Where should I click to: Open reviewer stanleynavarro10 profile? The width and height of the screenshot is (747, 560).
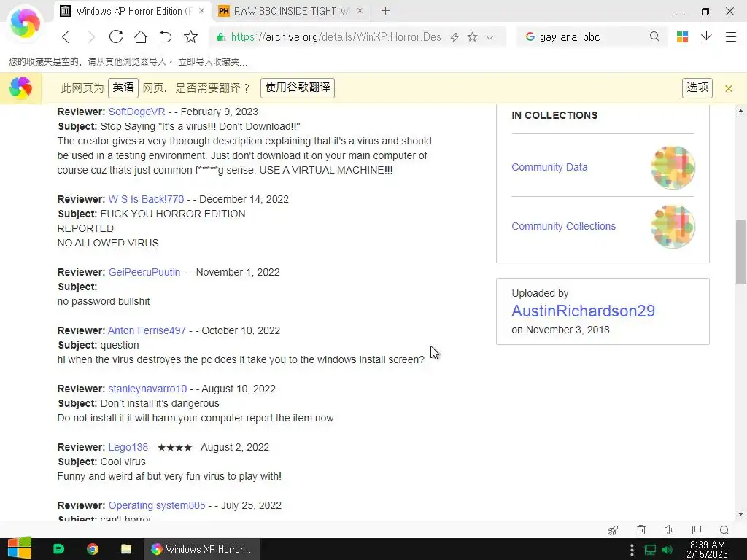tap(147, 389)
